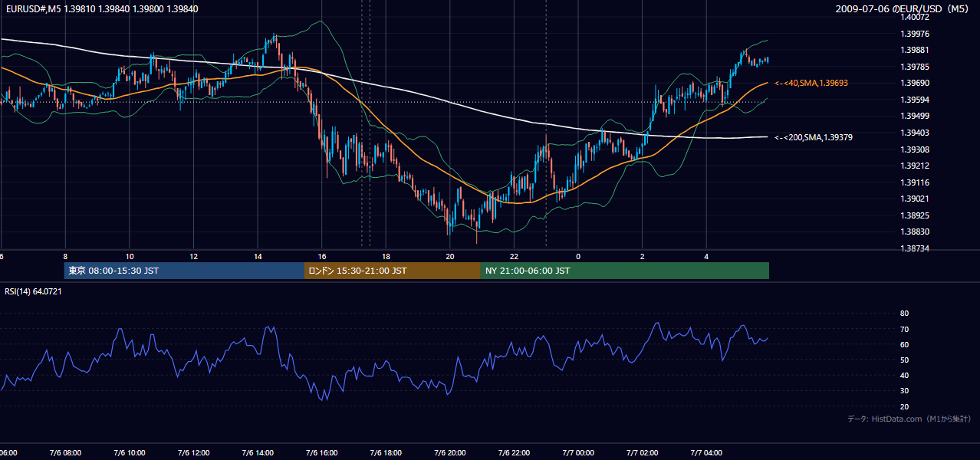Click price axis label 1.39881
This screenshot has height=460, width=980.
tap(916, 50)
